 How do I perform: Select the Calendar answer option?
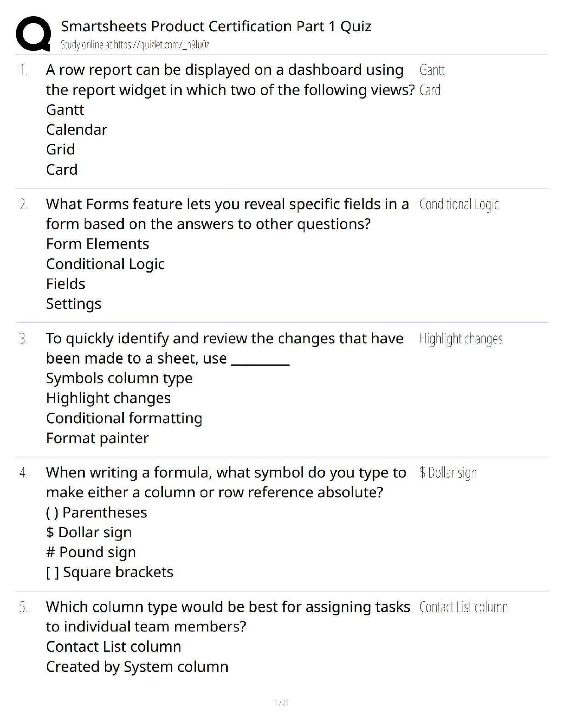click(76, 130)
